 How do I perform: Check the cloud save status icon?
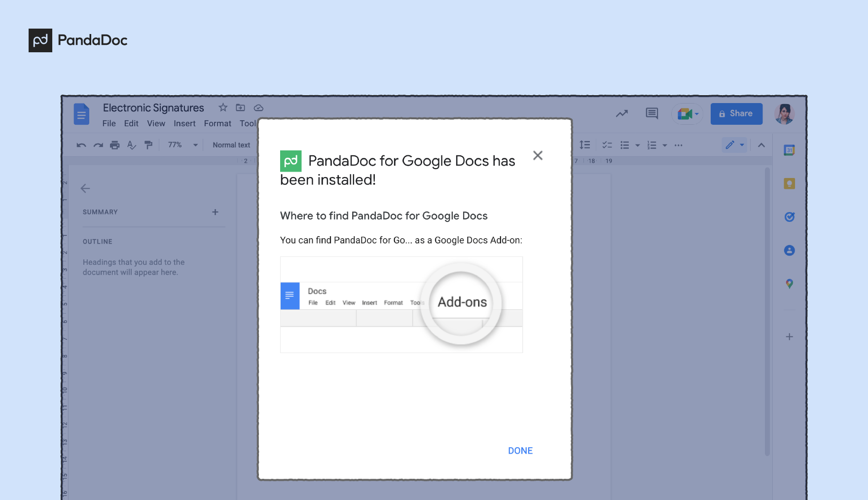[258, 107]
